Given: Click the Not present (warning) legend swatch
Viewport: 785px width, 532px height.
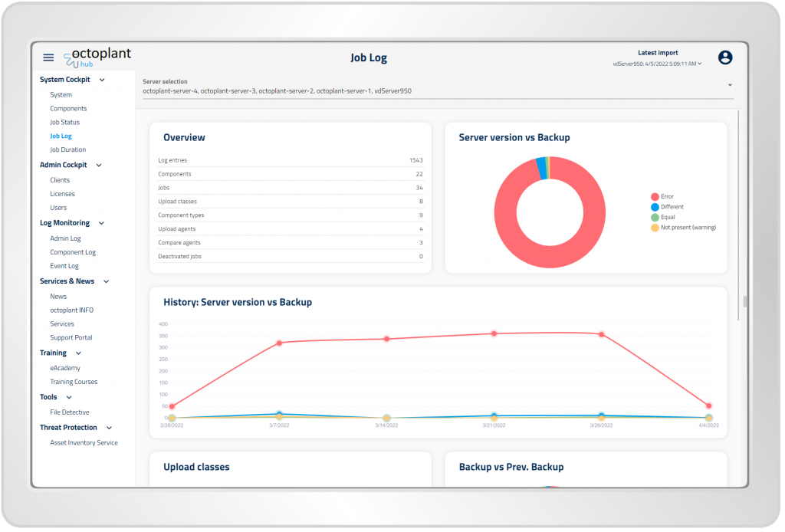Looking at the screenshot, I should (x=655, y=228).
